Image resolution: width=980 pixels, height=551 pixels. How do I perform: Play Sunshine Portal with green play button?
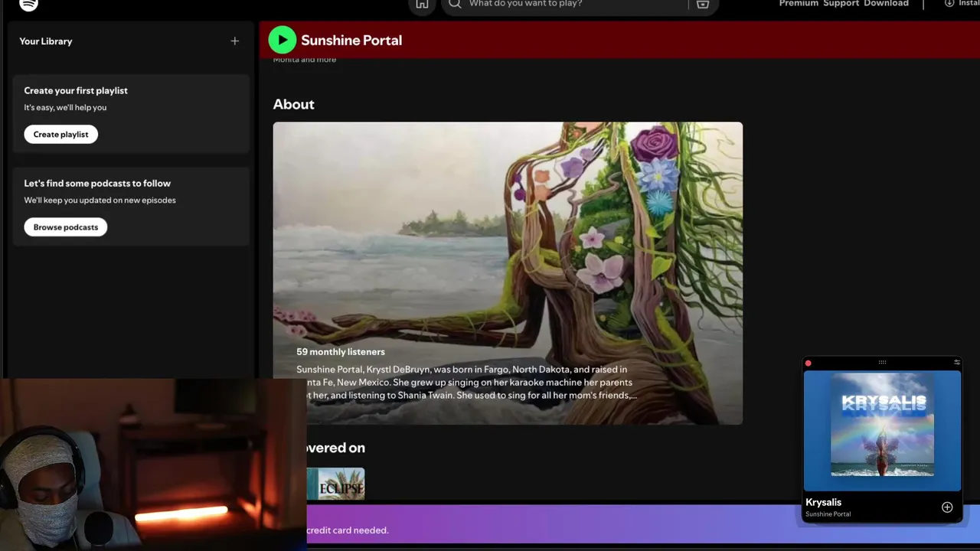coord(283,40)
